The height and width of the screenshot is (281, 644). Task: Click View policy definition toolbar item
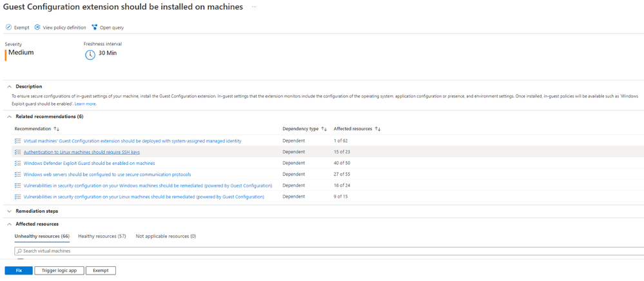(61, 28)
